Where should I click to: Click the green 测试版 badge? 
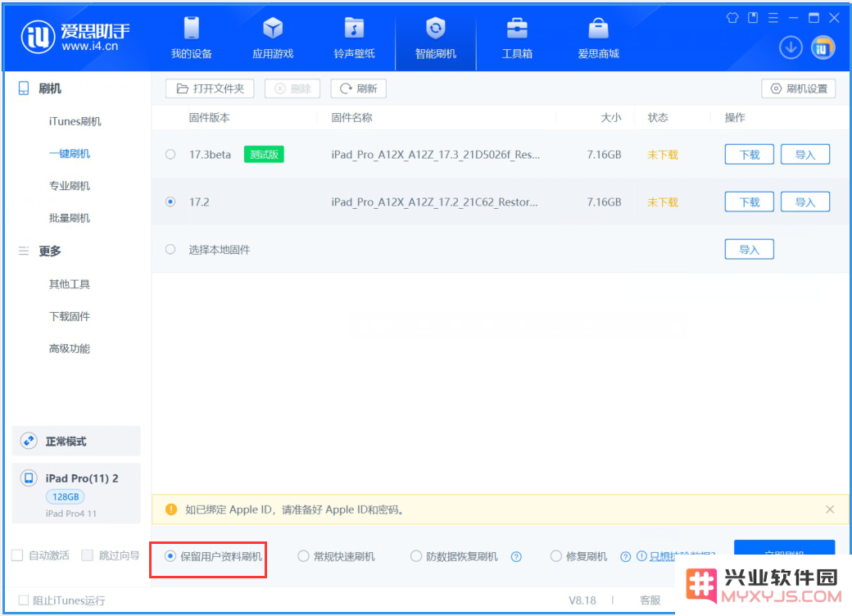264,154
